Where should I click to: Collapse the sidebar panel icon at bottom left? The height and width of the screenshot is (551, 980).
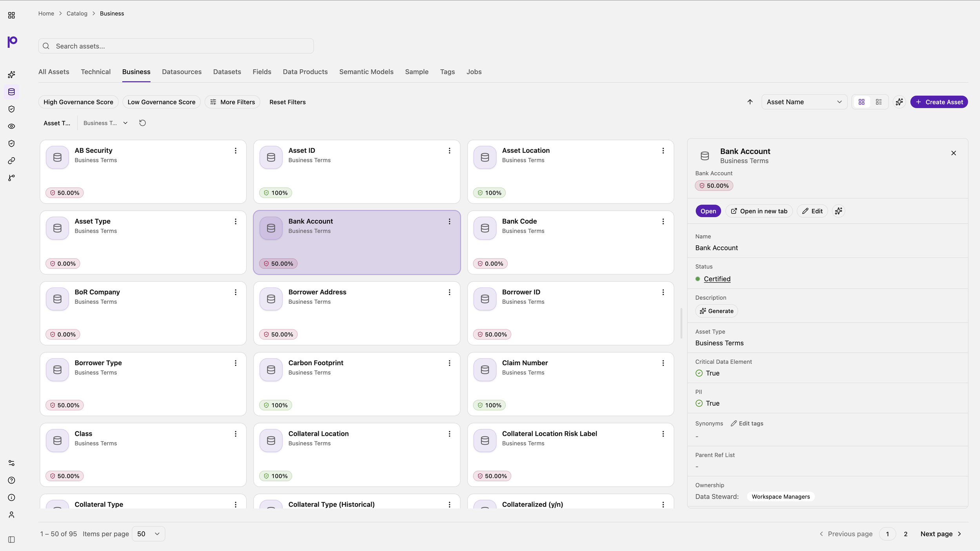11,540
